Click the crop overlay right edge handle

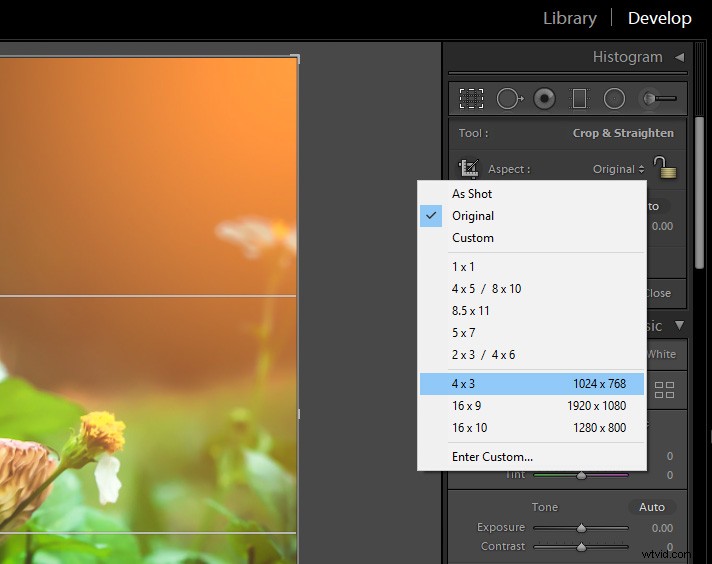[x=298, y=414]
